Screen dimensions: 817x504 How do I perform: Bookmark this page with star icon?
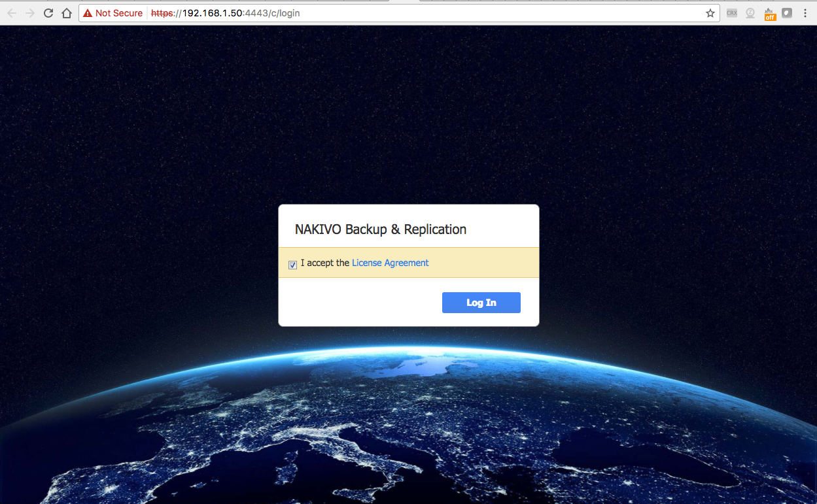(x=710, y=13)
